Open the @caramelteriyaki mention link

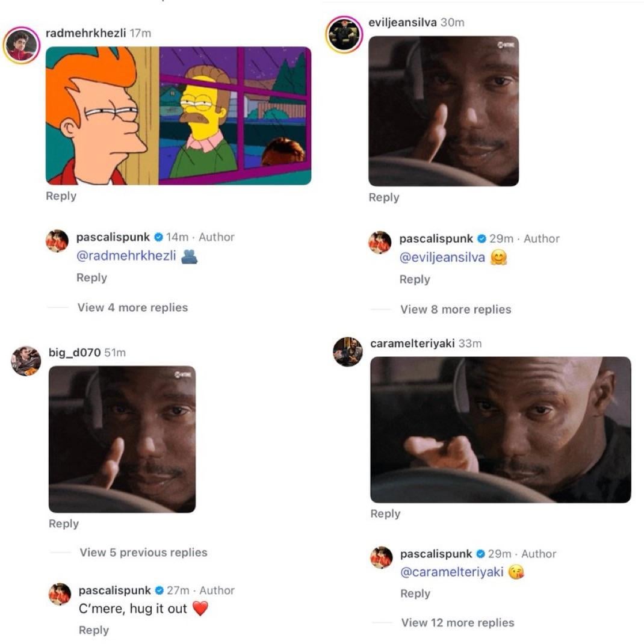(452, 572)
